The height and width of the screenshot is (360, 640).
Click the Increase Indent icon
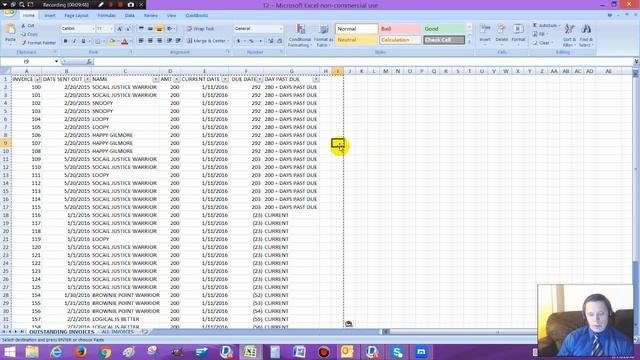(x=178, y=41)
